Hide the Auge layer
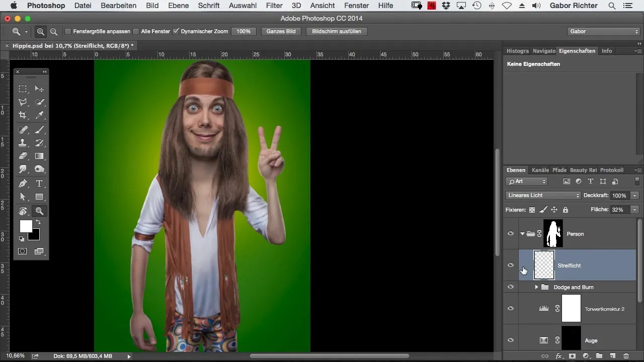This screenshot has width=644, height=362. point(511,340)
